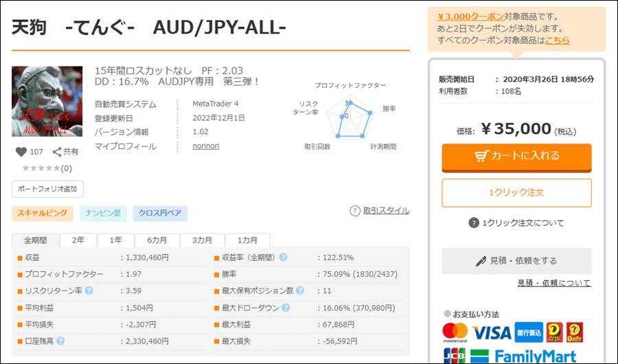Select the 全期間 tab
The height and width of the screenshot is (364, 618).
pos(36,240)
